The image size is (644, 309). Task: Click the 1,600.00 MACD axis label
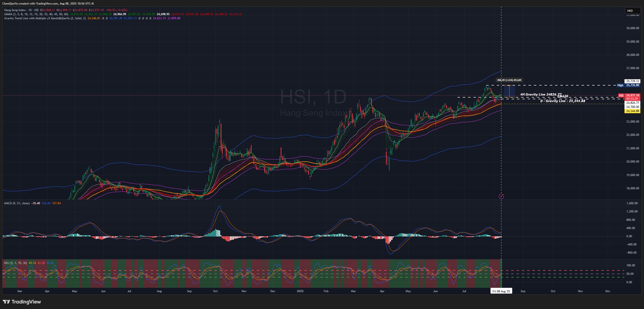[631, 203]
